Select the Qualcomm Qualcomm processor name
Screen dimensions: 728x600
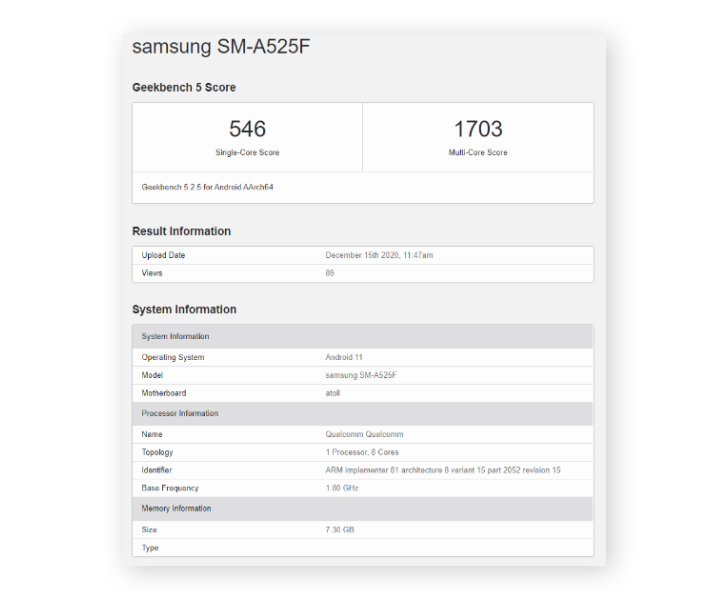(362, 435)
